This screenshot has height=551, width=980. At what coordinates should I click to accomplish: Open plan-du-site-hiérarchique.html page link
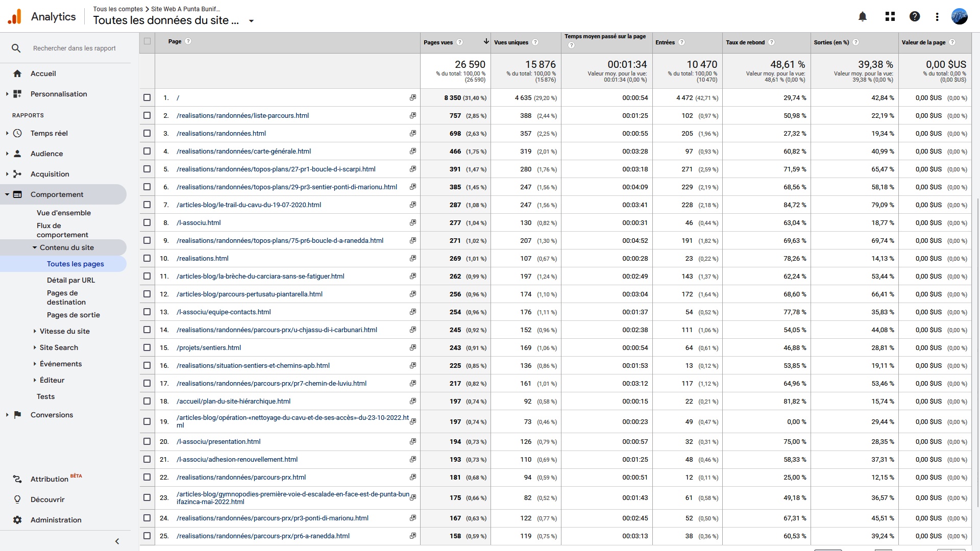click(233, 401)
